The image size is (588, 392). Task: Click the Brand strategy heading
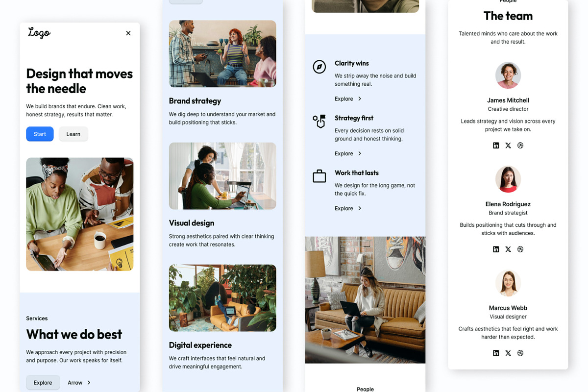195,101
